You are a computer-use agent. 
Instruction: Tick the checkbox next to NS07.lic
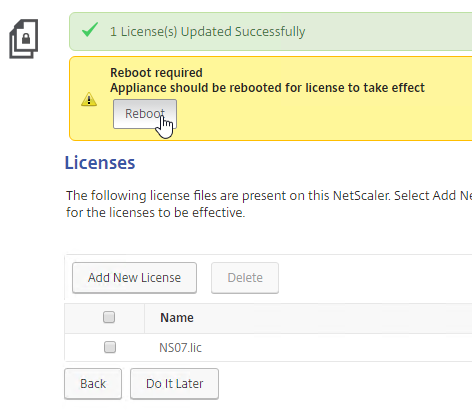click(110, 347)
